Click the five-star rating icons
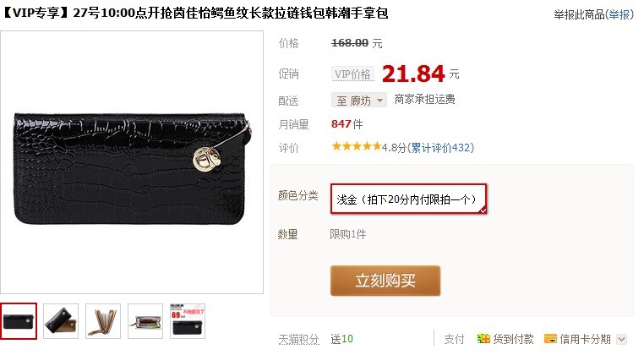The height and width of the screenshot is (355, 644). (x=357, y=146)
